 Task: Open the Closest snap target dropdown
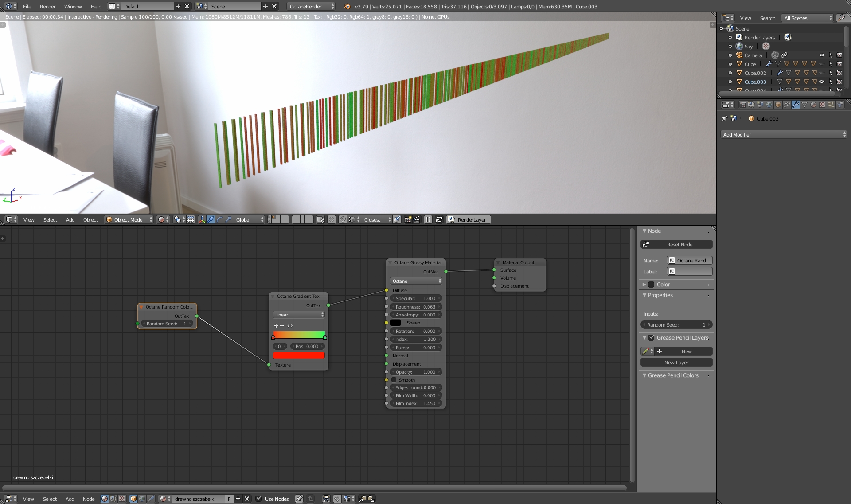tap(377, 219)
